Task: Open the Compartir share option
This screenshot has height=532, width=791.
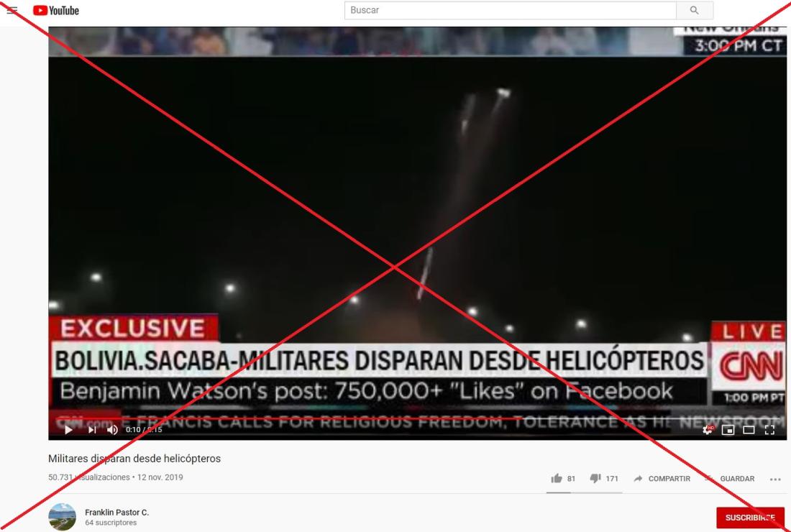Action: pos(662,479)
